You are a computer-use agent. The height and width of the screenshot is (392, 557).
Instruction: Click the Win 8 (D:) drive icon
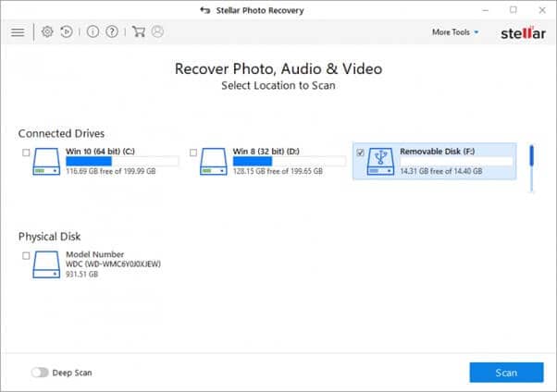coord(214,162)
